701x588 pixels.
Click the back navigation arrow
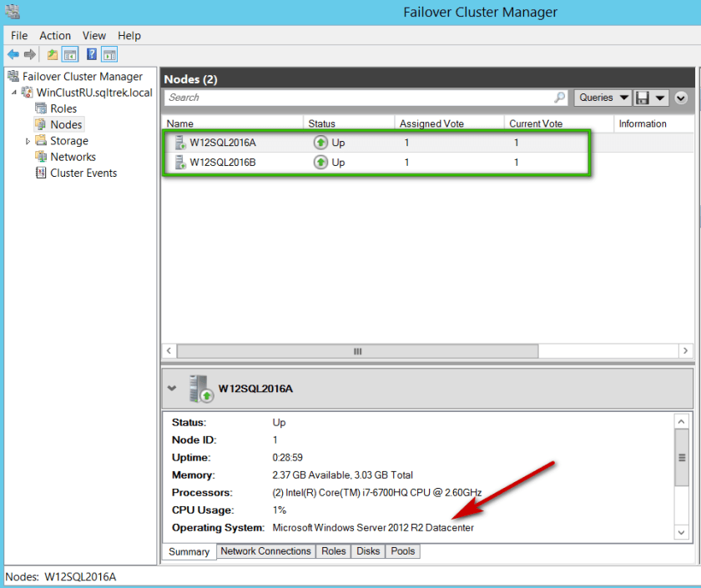pyautogui.click(x=15, y=54)
